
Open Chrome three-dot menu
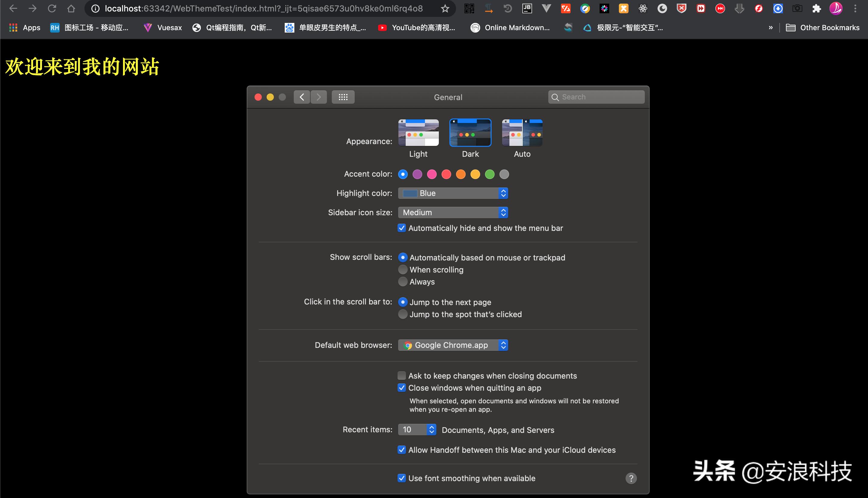pyautogui.click(x=855, y=8)
